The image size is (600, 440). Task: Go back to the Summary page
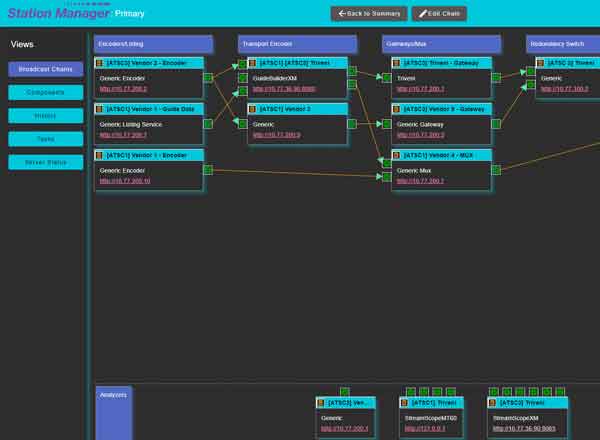368,14
